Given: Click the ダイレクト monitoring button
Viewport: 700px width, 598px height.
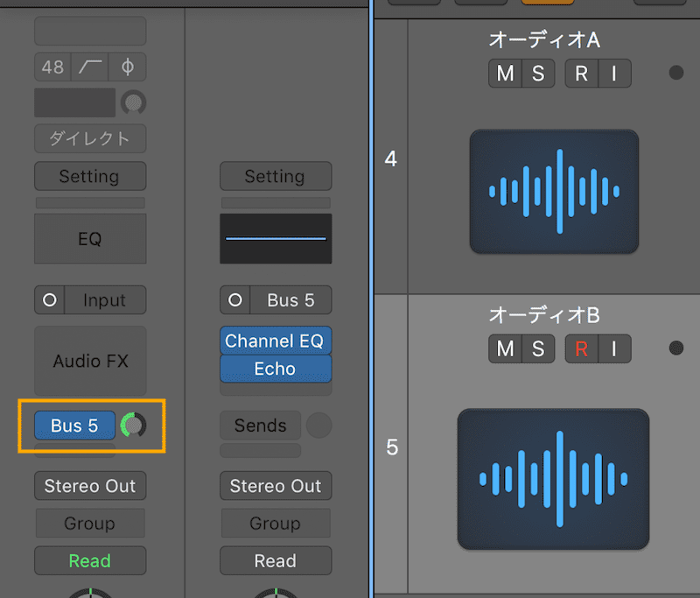Looking at the screenshot, I should [90, 138].
